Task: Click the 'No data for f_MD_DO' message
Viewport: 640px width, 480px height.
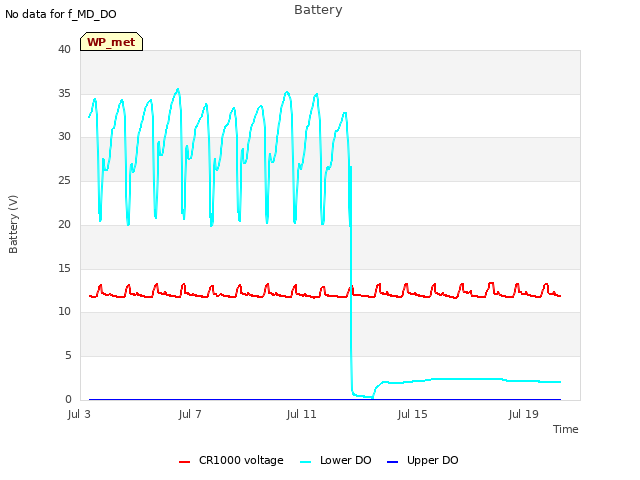Action: click(61, 14)
